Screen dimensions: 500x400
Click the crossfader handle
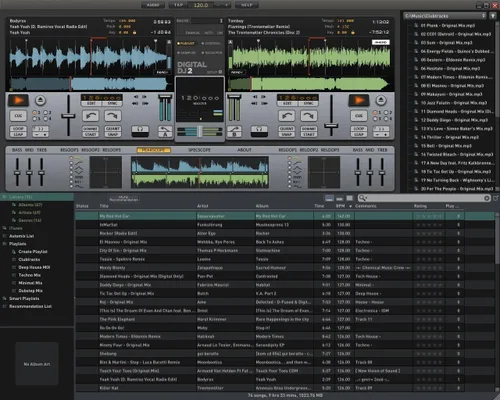tap(200, 131)
